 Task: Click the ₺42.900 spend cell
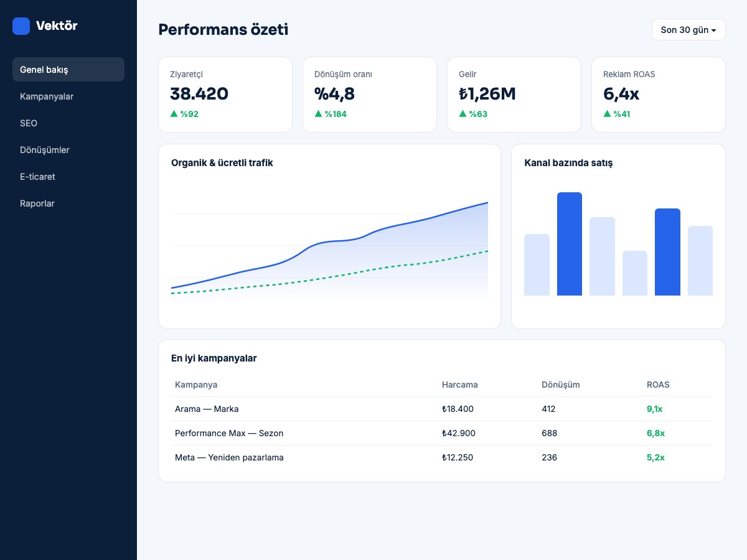(x=458, y=433)
